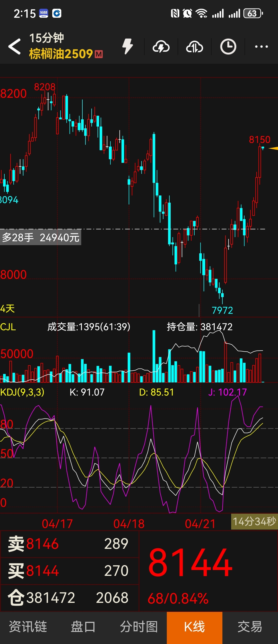The width and height of the screenshot is (278, 644).
Task: Tap the CJL indicator label
Action: (x=8, y=327)
